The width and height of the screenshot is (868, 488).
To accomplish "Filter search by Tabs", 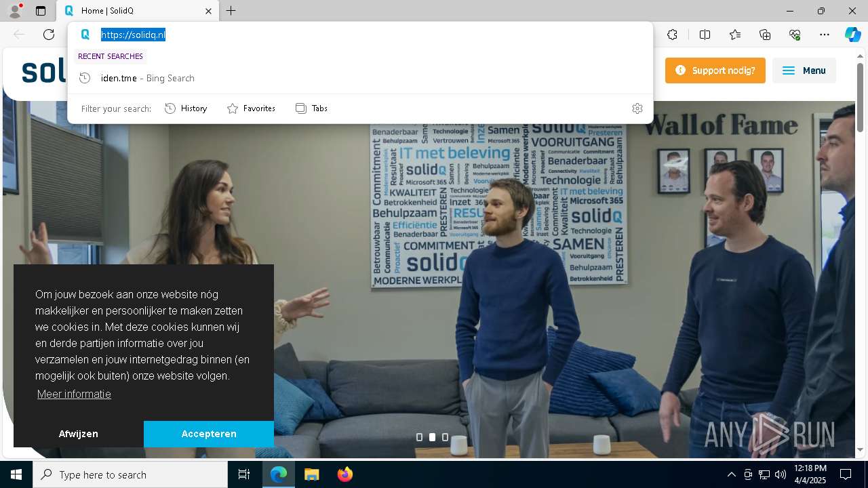I will pos(312,108).
